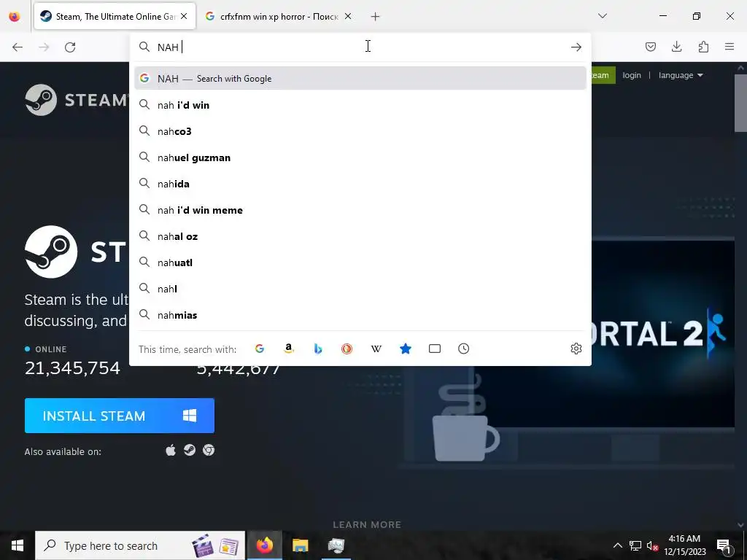This screenshot has width=747, height=560.
Task: Choose the 'nahuel guzman' suggestion
Action: [x=360, y=157]
